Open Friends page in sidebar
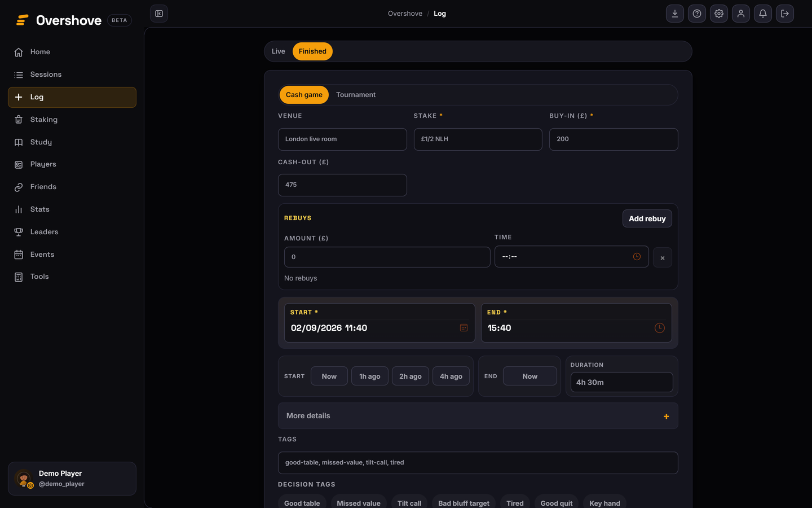The height and width of the screenshot is (508, 812). 72,187
